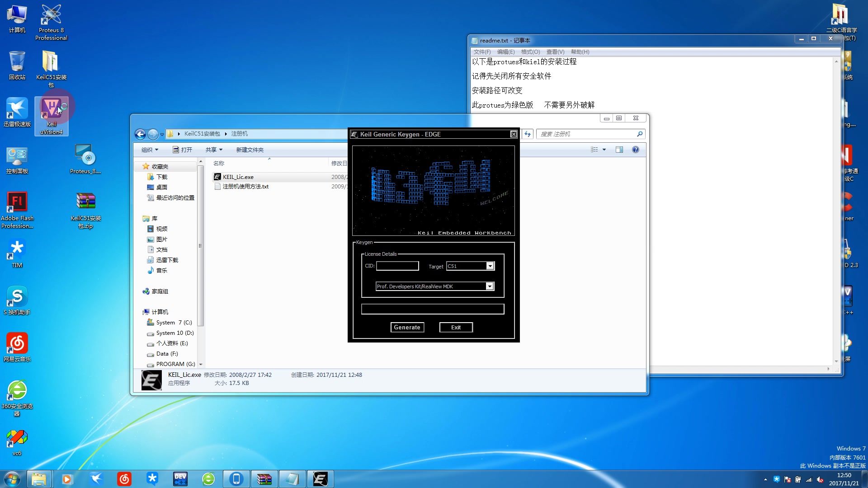Click the CID input field

(x=397, y=266)
